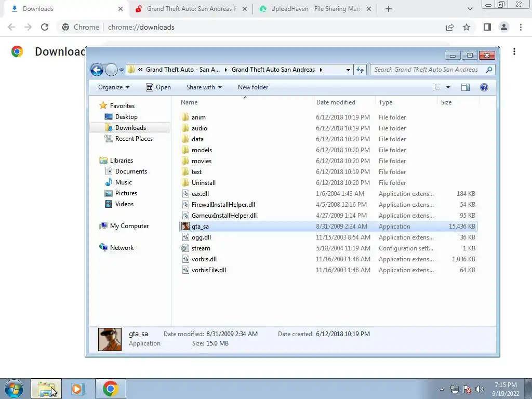Toggle the preview pane icon
Viewport: 532px width, 399px height.
click(465, 87)
